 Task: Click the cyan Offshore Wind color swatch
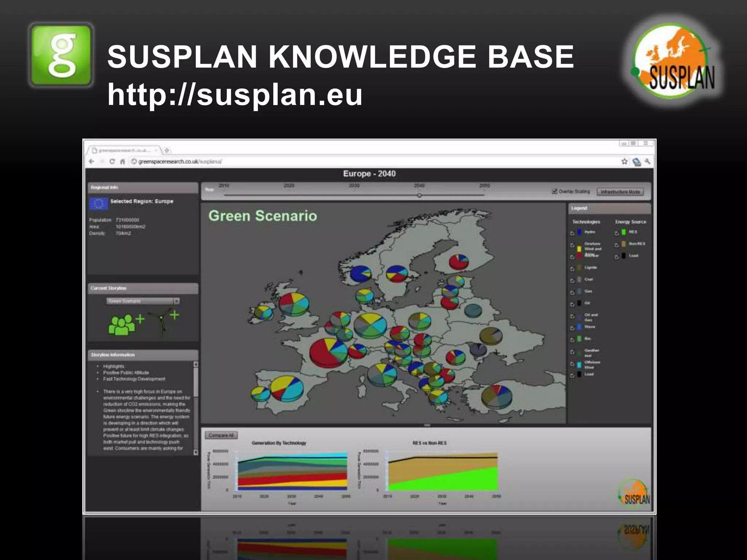(x=579, y=364)
